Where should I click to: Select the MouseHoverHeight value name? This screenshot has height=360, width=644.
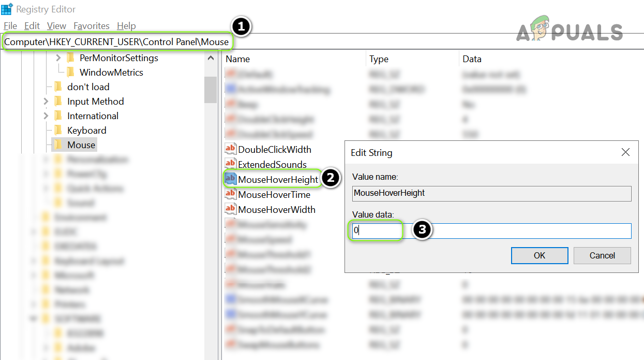point(278,179)
